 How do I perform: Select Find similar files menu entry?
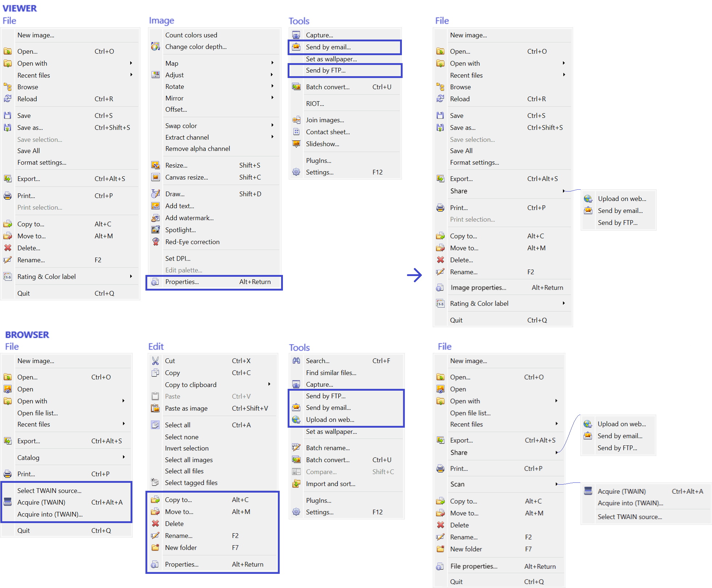331,373
